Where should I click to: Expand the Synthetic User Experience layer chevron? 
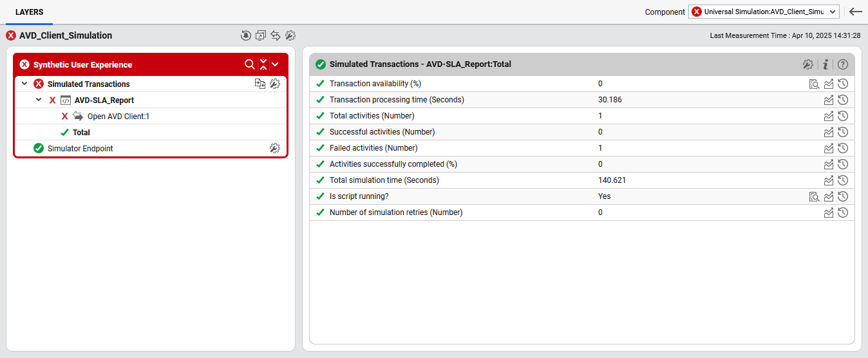tap(276, 64)
